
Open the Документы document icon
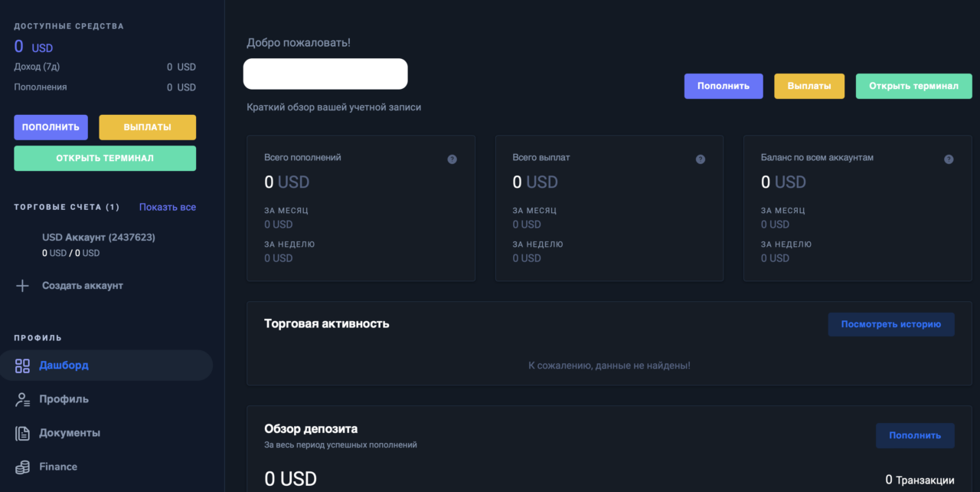tap(22, 433)
